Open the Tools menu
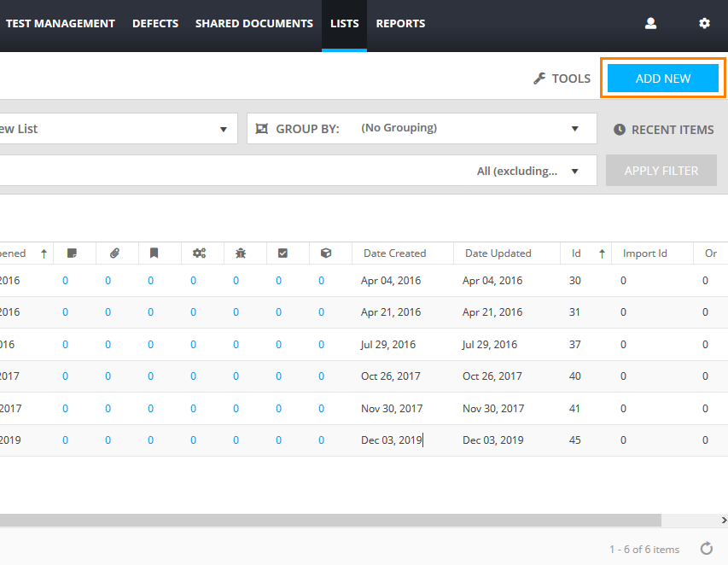Viewport: 728px width, 565px height. (562, 79)
